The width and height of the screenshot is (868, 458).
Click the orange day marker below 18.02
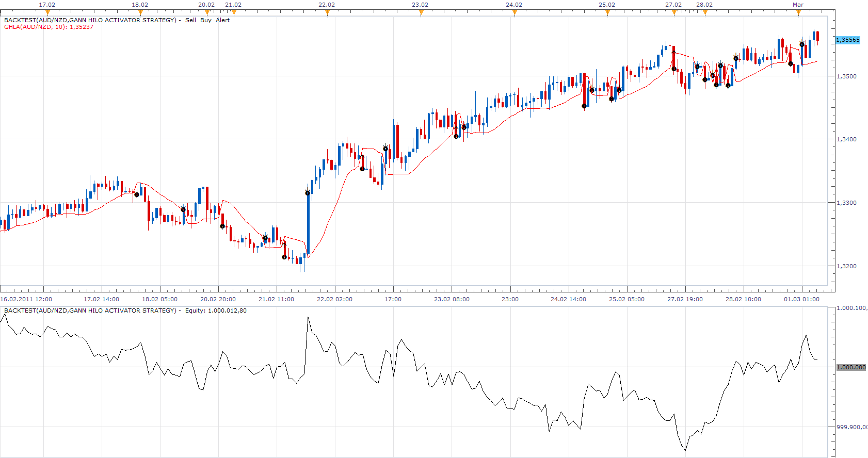140,12
